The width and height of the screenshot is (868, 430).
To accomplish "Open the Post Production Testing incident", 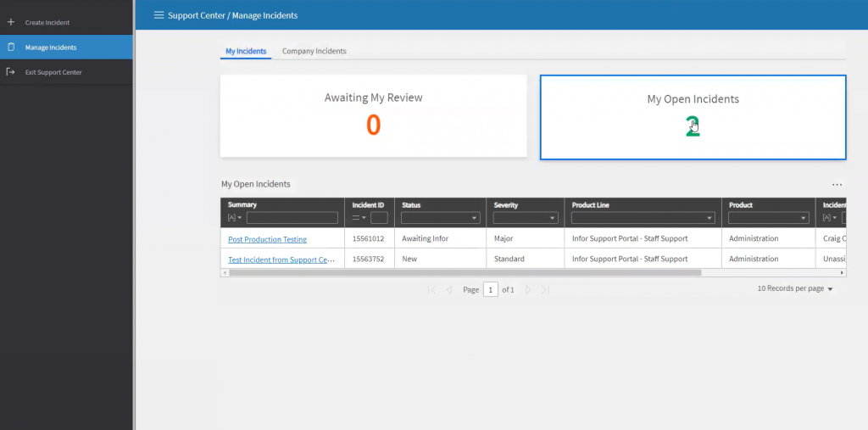I will (267, 239).
